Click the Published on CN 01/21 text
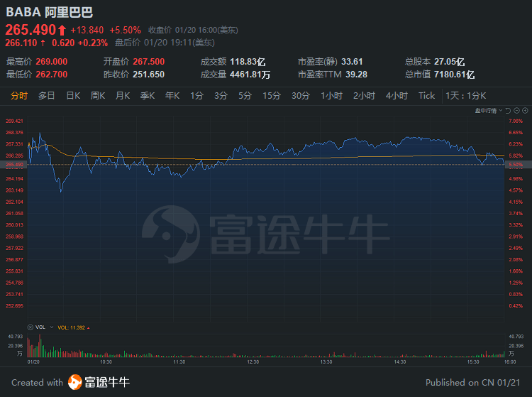 472,383
